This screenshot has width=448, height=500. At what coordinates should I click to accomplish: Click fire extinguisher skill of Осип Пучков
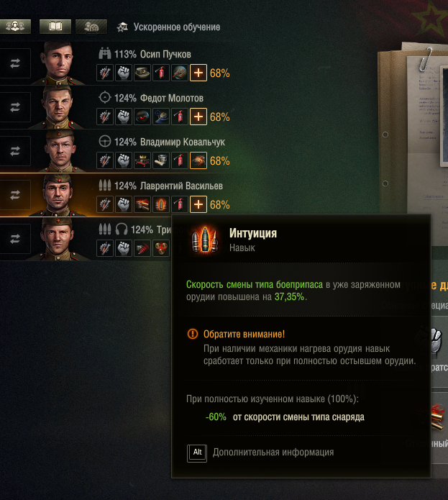click(161, 73)
